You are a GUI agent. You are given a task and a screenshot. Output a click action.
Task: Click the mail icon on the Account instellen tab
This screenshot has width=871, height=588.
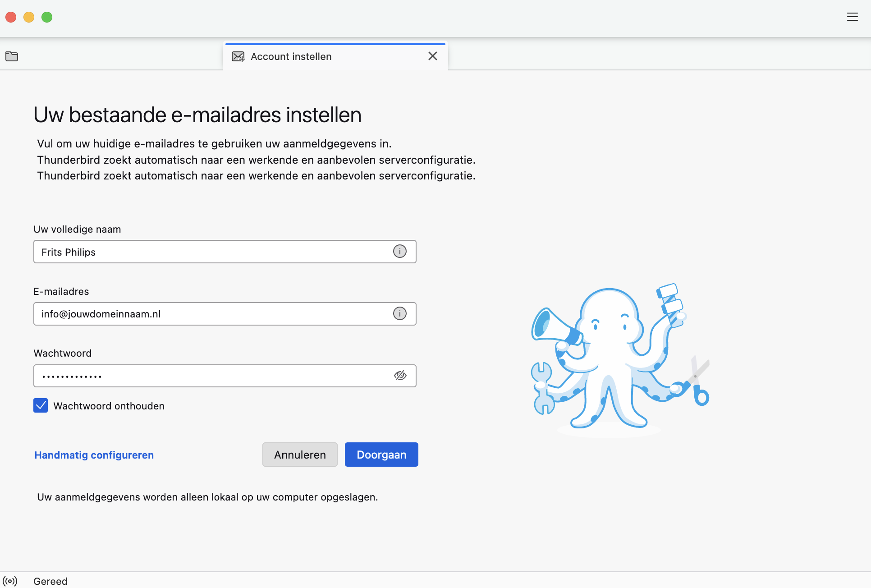click(x=238, y=56)
